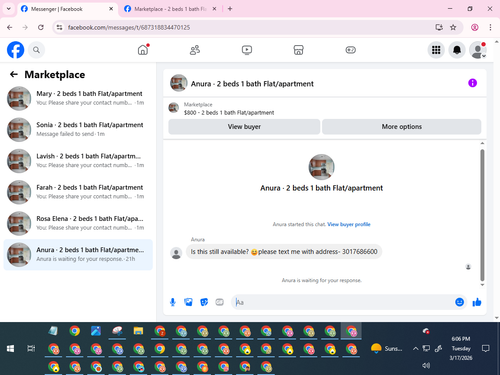The width and height of the screenshot is (500, 375).
Task: Open the Windows Start menu
Action: [11, 349]
